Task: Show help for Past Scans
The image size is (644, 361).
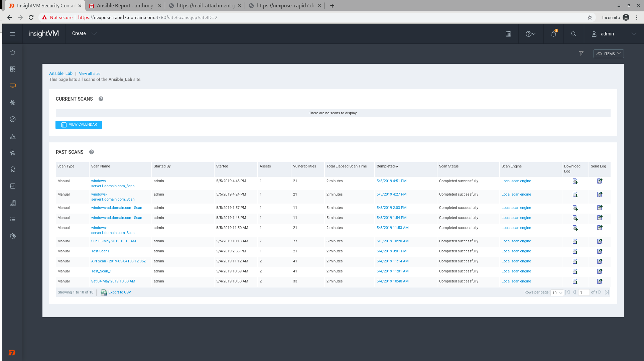Action: coord(92,152)
